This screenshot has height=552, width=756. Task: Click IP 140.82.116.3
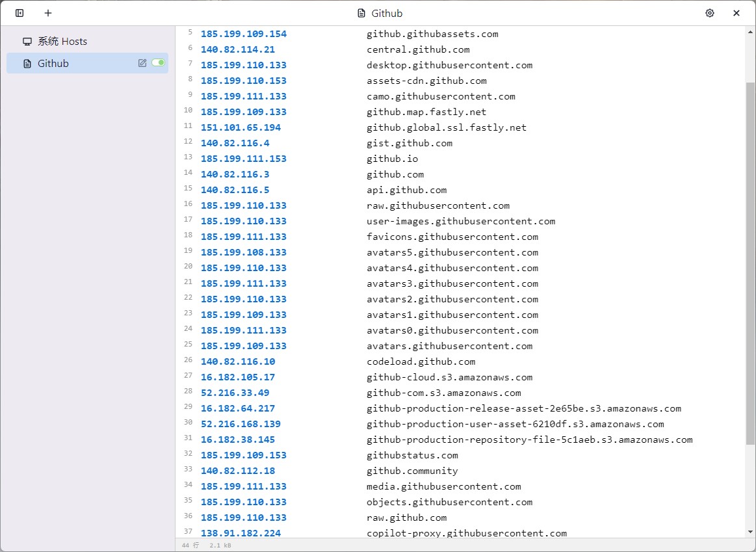[x=235, y=174]
